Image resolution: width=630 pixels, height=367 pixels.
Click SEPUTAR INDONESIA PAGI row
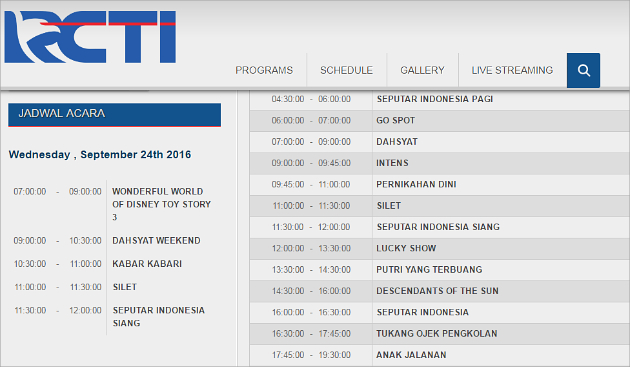point(440,99)
